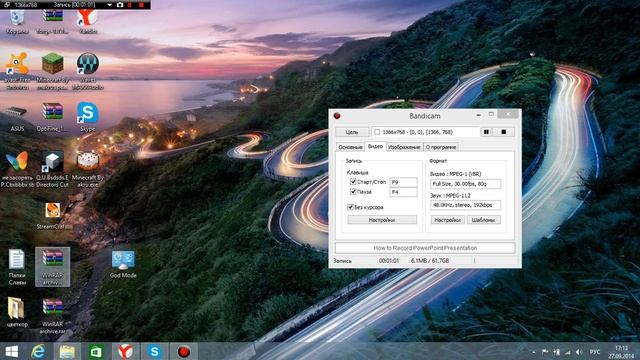Image resolution: width=640 pixels, height=360 pixels.
Task: Toggle the Без курсора checkbox
Action: tap(350, 207)
